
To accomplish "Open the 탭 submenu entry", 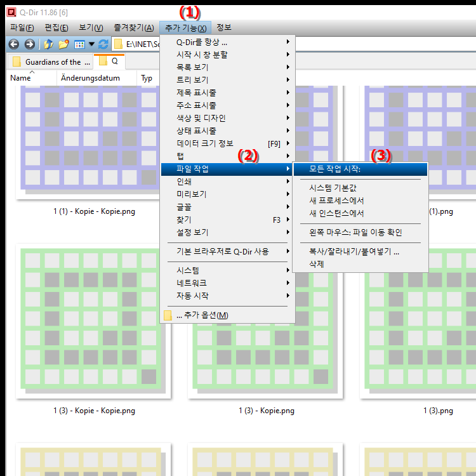I will pyautogui.click(x=227, y=156).
